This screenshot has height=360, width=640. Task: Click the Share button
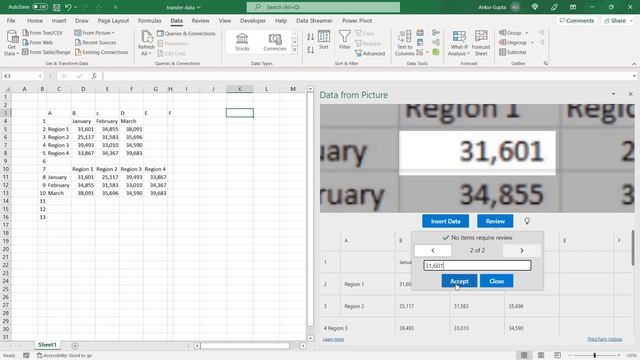pyautogui.click(x=618, y=20)
